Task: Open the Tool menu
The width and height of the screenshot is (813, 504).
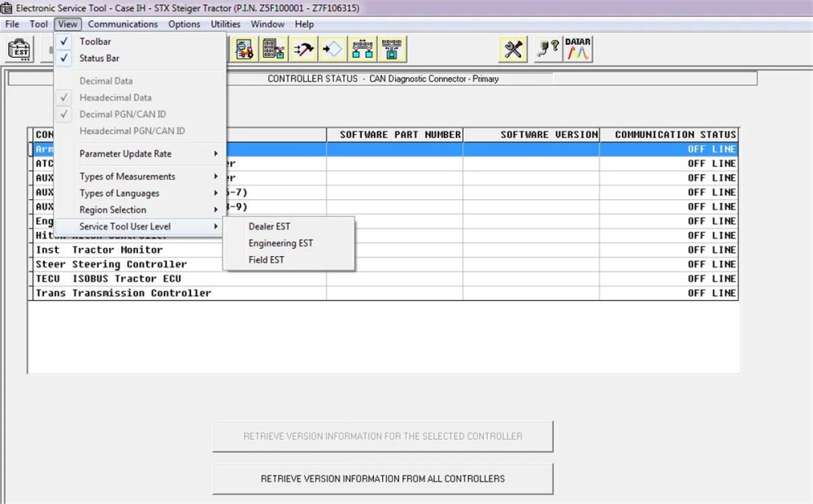Action: 38,24
